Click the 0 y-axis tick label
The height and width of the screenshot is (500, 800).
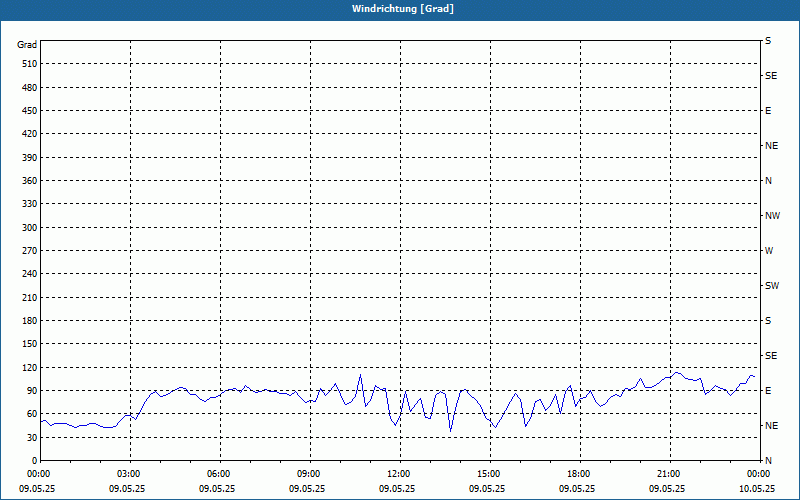35,461
